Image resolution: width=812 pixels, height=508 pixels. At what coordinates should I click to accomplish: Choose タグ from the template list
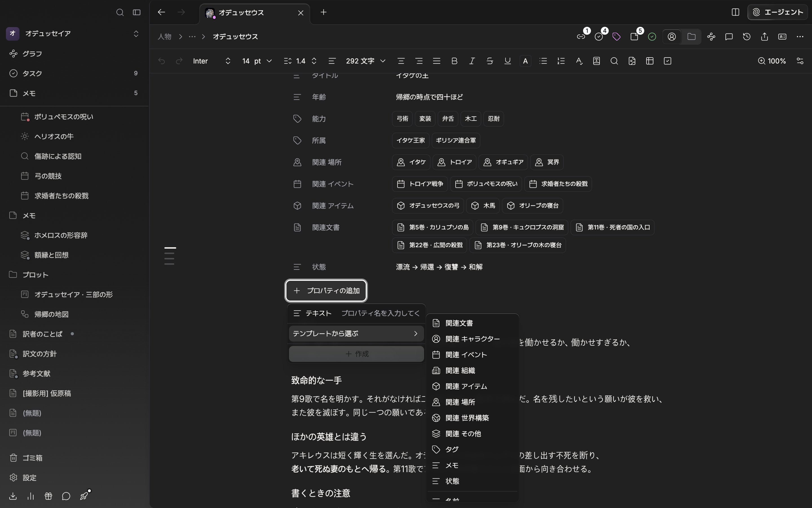473,450
